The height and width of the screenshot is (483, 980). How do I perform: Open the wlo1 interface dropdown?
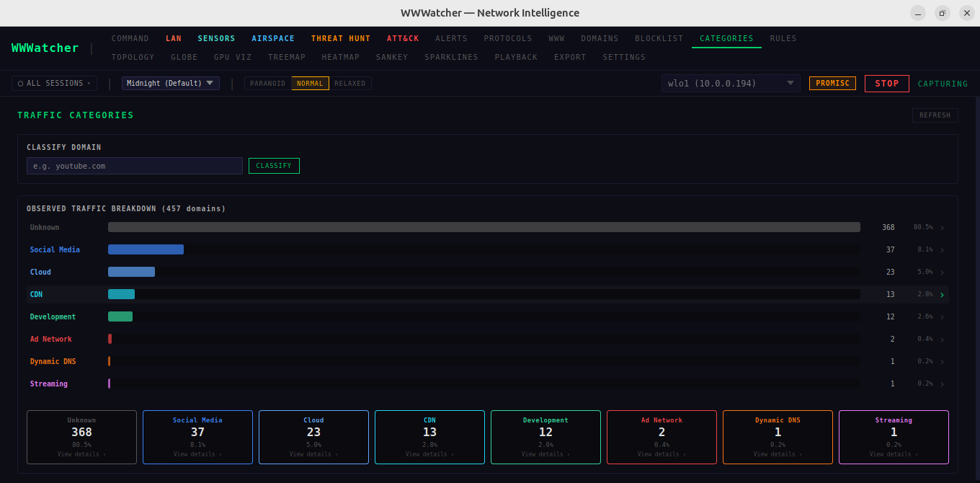731,84
